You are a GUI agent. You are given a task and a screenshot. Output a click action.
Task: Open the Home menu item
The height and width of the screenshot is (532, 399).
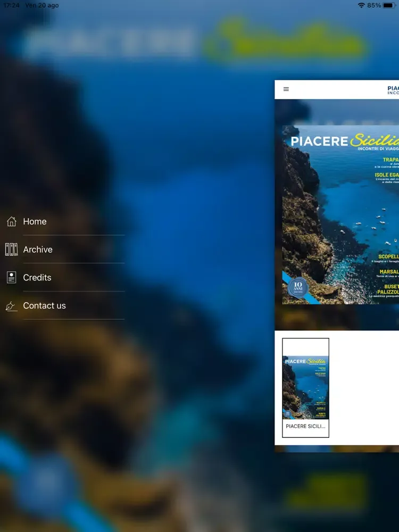click(x=64, y=221)
